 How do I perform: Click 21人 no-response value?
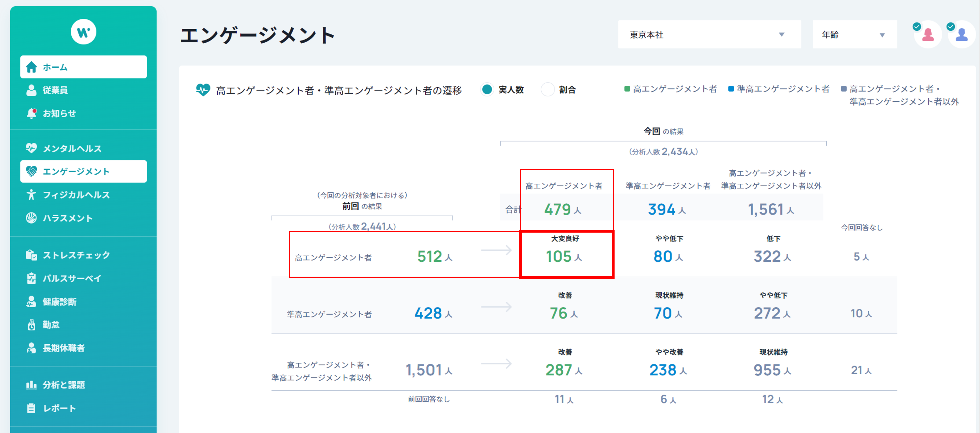tap(861, 370)
